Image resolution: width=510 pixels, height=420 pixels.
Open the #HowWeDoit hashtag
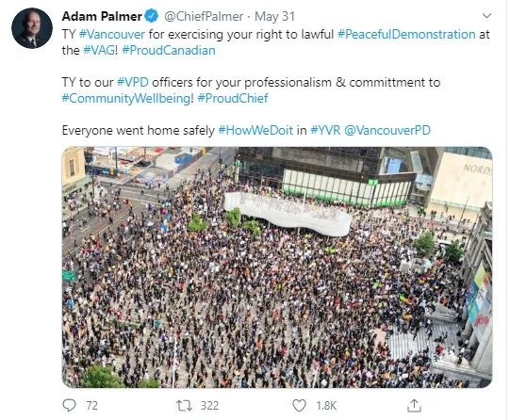click(255, 130)
